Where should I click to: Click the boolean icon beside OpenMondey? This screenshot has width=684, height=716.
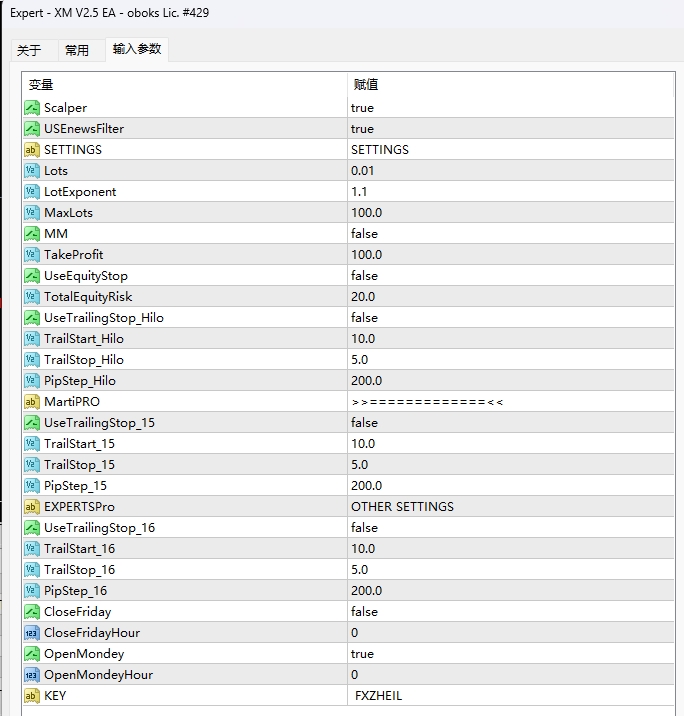(32, 654)
